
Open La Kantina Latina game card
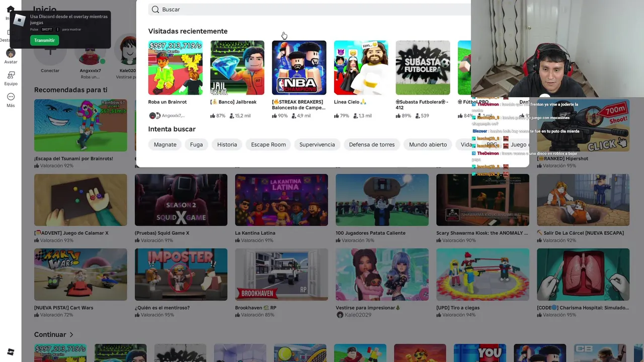coord(281,200)
